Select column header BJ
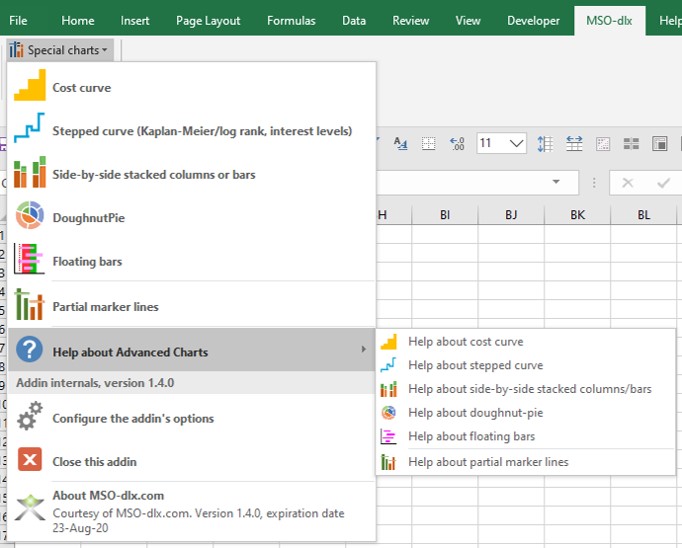The width and height of the screenshot is (682, 548). [x=511, y=214]
